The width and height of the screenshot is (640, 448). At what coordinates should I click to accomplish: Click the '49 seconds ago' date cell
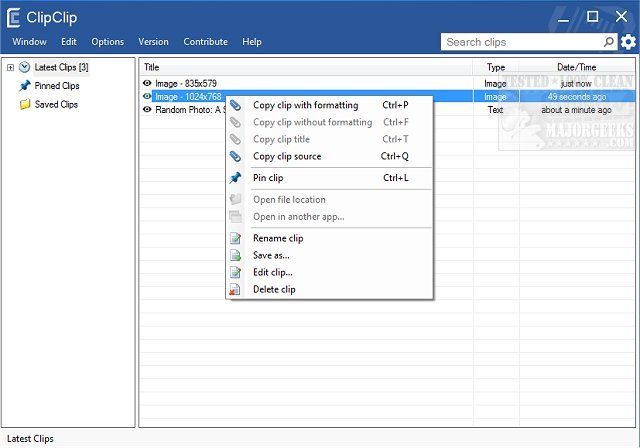point(577,97)
